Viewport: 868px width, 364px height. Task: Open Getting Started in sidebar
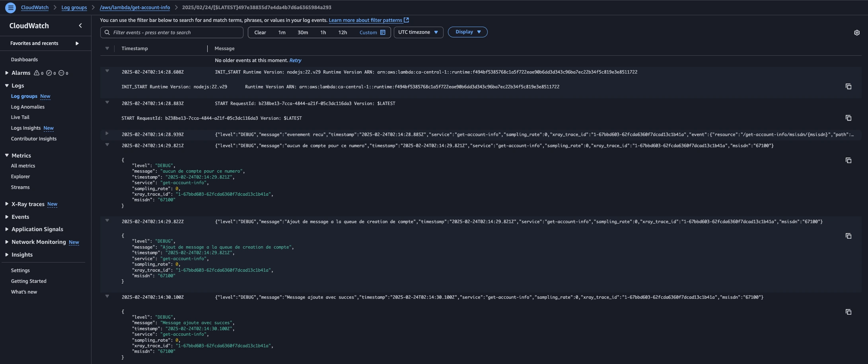[x=29, y=281]
